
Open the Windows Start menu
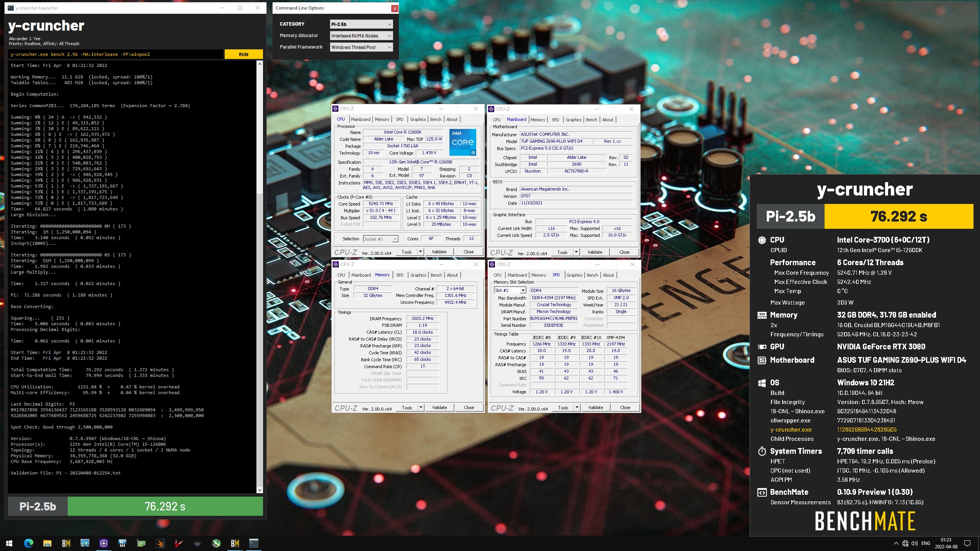click(9, 543)
